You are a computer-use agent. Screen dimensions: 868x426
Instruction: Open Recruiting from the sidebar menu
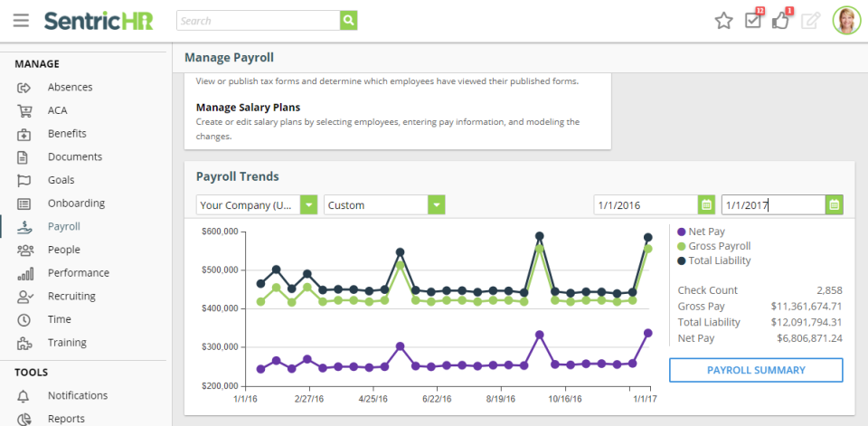(x=71, y=296)
